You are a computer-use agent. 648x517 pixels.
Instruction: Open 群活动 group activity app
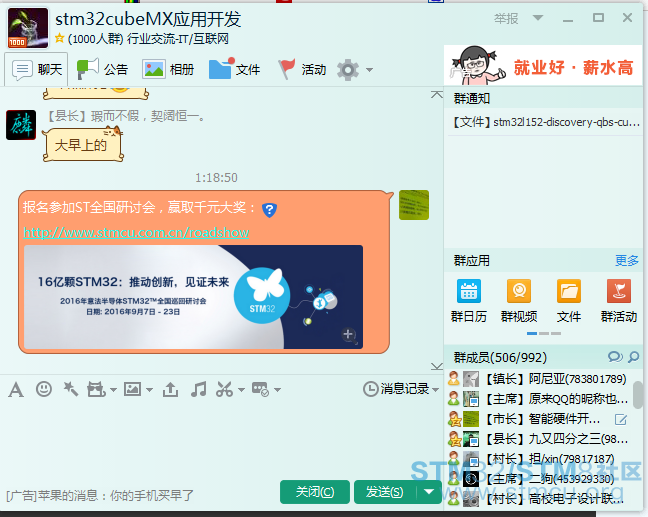tap(619, 301)
